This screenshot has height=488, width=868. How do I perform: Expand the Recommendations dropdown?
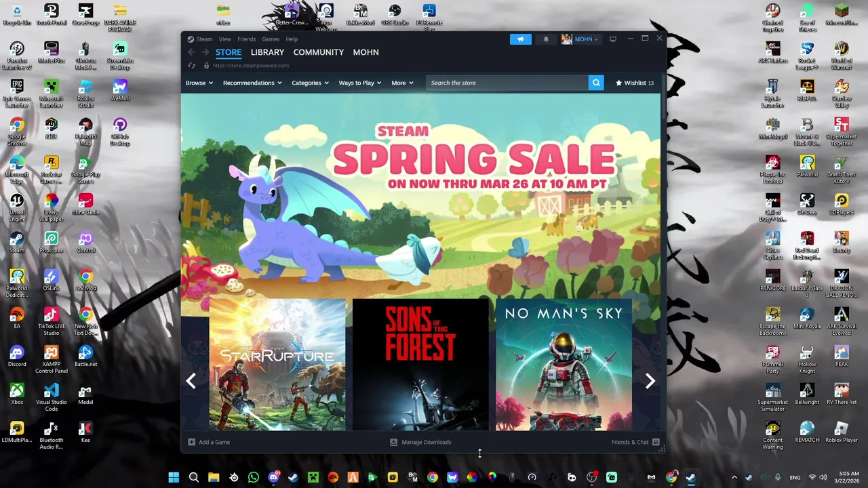252,83
